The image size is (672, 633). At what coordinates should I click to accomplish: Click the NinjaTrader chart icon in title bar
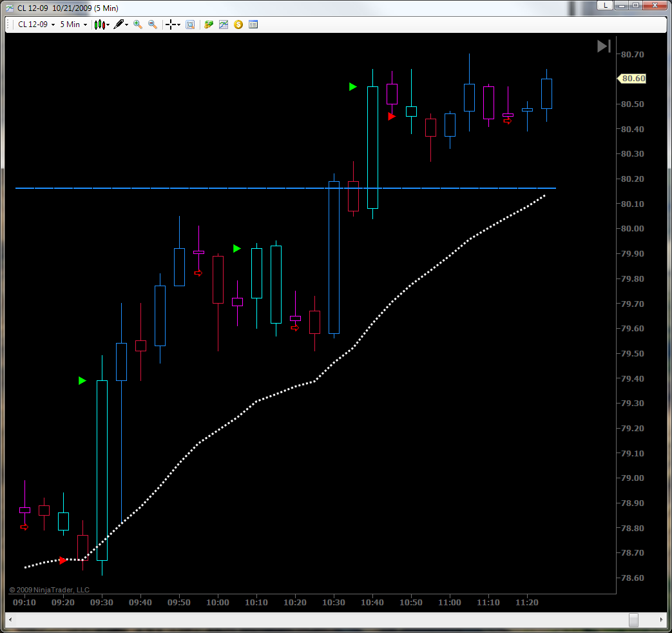click(10, 8)
